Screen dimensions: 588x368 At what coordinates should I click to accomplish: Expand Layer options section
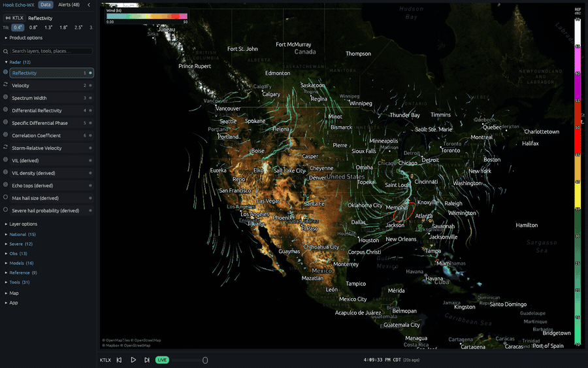tap(21, 224)
